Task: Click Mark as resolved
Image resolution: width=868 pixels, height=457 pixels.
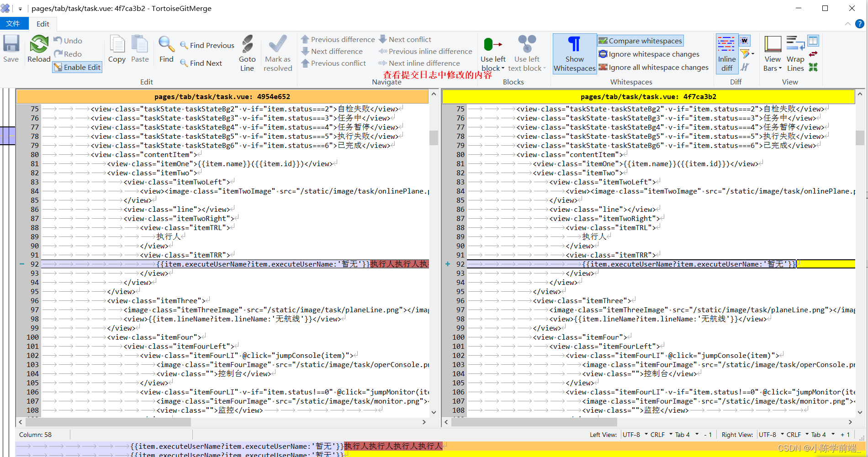Action: pyautogui.click(x=278, y=53)
